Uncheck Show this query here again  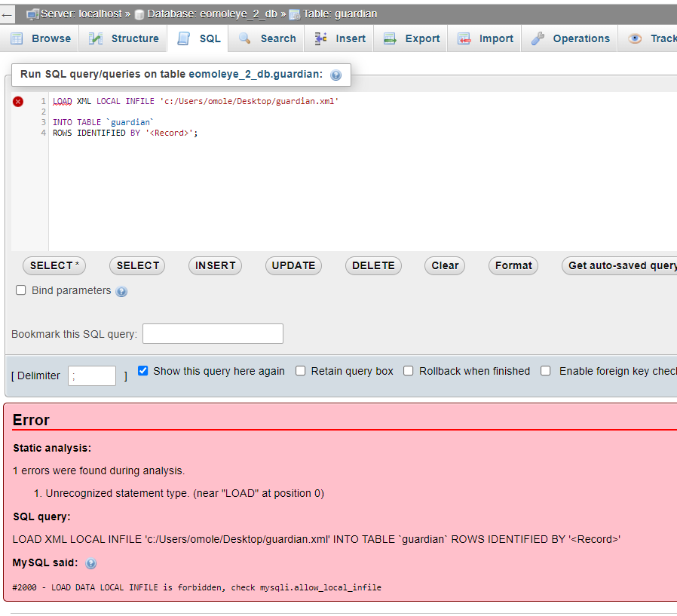pyautogui.click(x=142, y=370)
